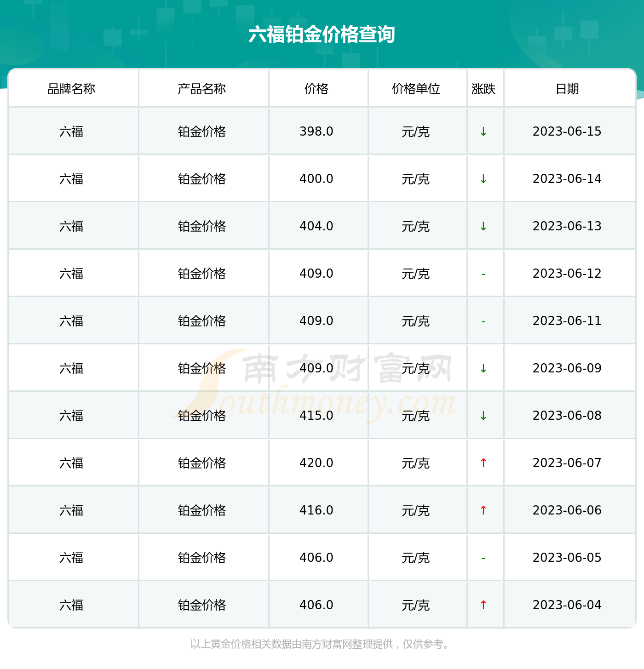Click the red up arrow for 2023-06-06
The image size is (644, 669).
(x=483, y=510)
